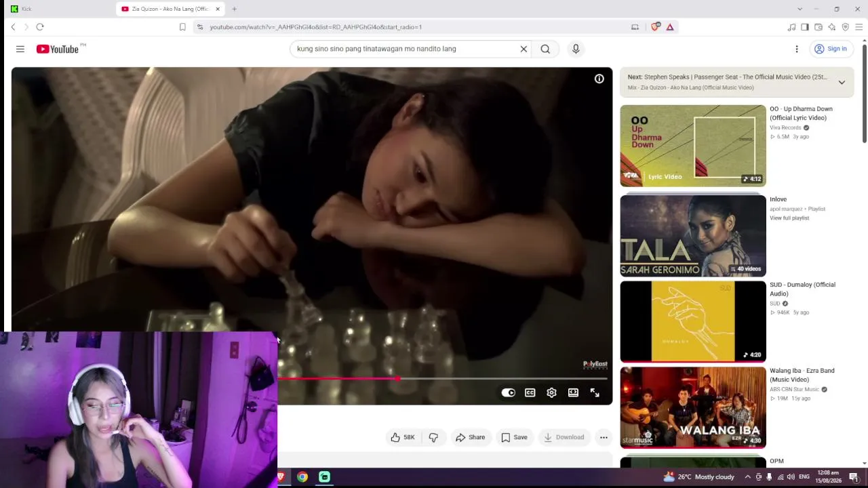Open the green Streamlabs taskbar app
The width and height of the screenshot is (868, 488).
click(x=324, y=477)
